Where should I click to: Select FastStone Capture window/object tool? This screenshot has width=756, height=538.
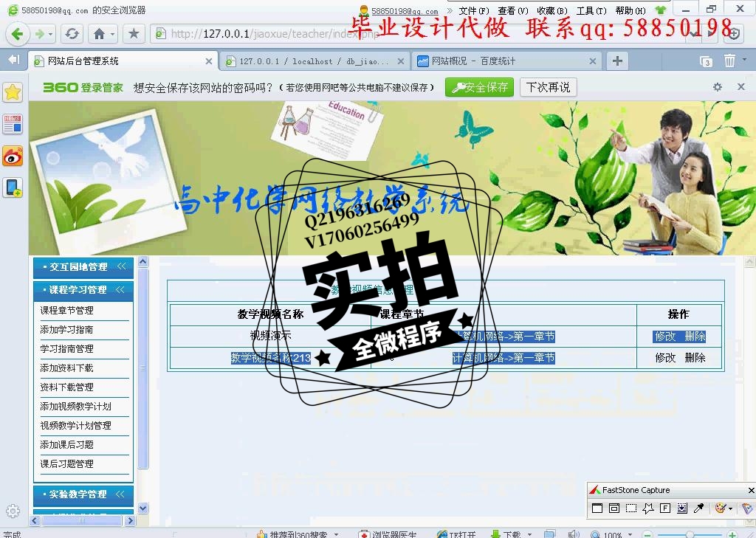click(x=614, y=508)
